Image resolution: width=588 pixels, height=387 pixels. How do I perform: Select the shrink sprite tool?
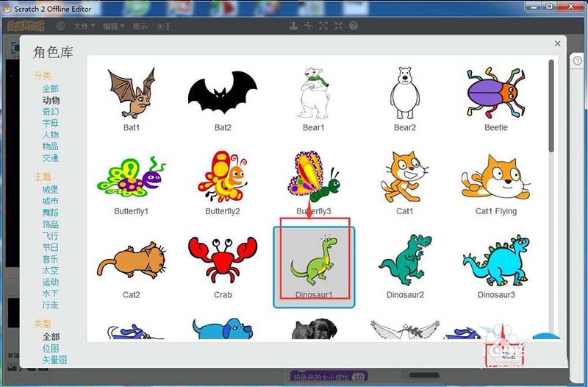(338, 26)
